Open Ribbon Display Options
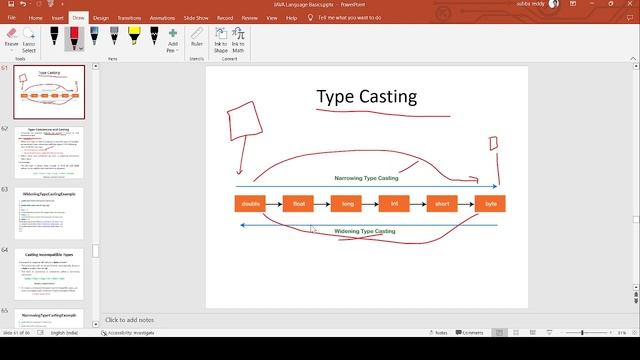Image resolution: width=640 pixels, height=360 pixels. click(573, 4)
